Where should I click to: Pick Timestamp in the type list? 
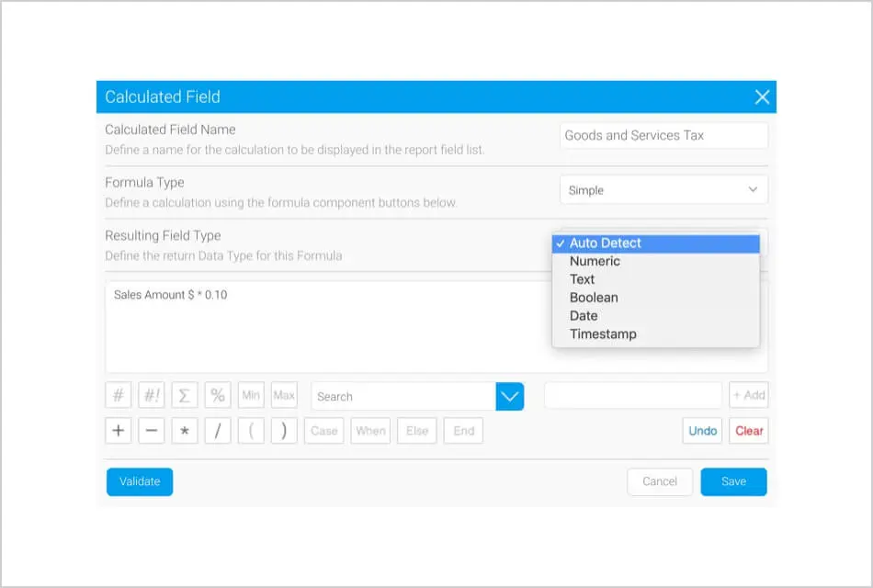[603, 334]
